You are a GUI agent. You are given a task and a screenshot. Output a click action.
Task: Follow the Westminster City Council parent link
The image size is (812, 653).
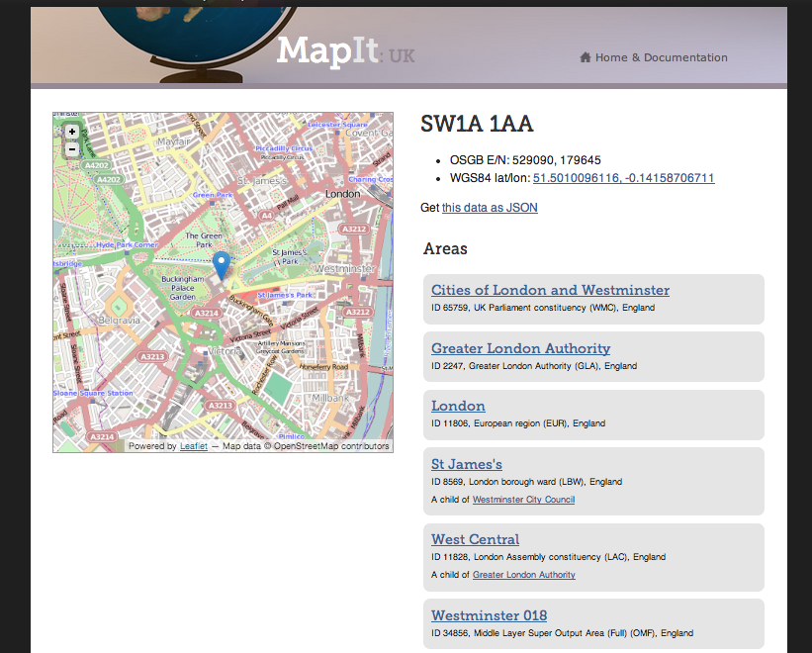[523, 500]
